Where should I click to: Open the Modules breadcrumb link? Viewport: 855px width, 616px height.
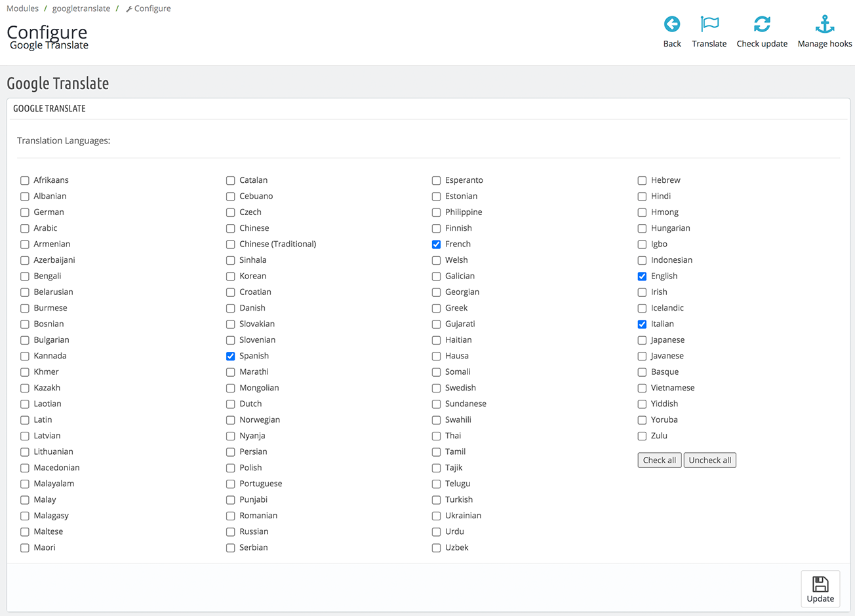point(23,9)
